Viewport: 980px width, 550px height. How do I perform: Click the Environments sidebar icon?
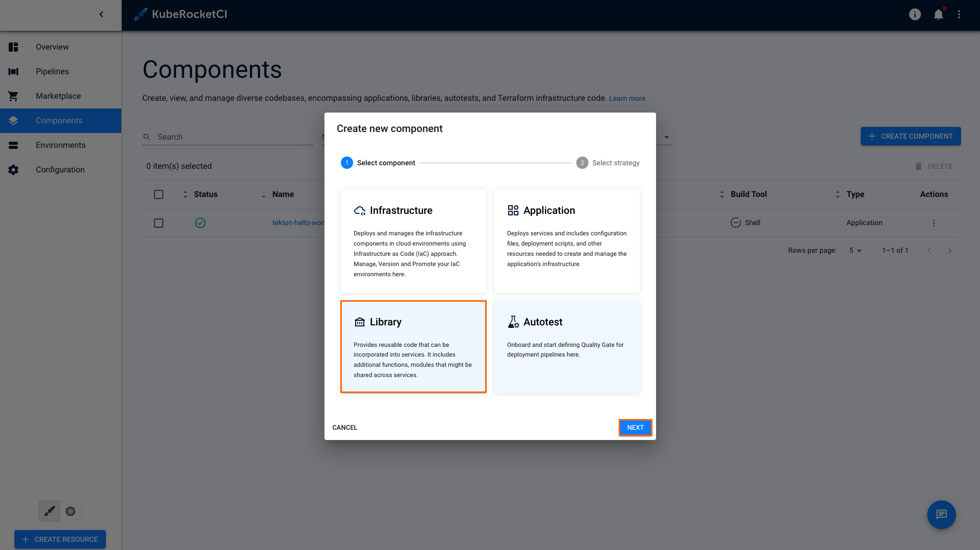tap(13, 145)
